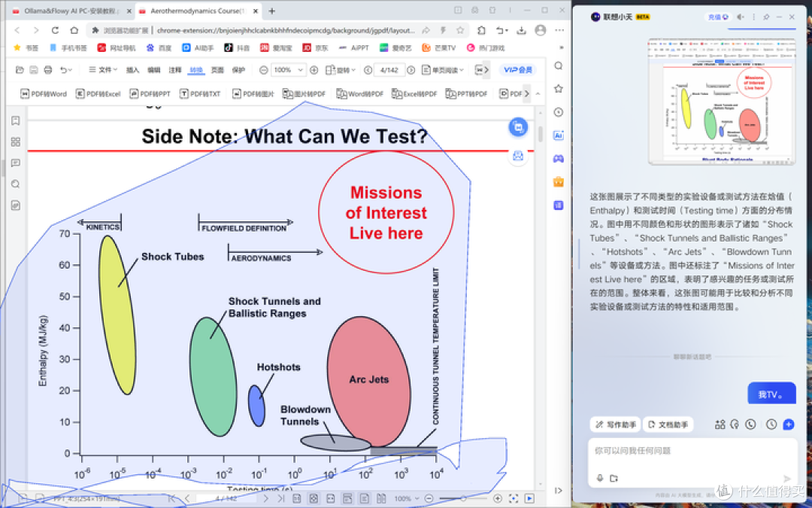This screenshot has width=812, height=508.
Task: Open search panel in PDF left sidebar
Action: [16, 184]
